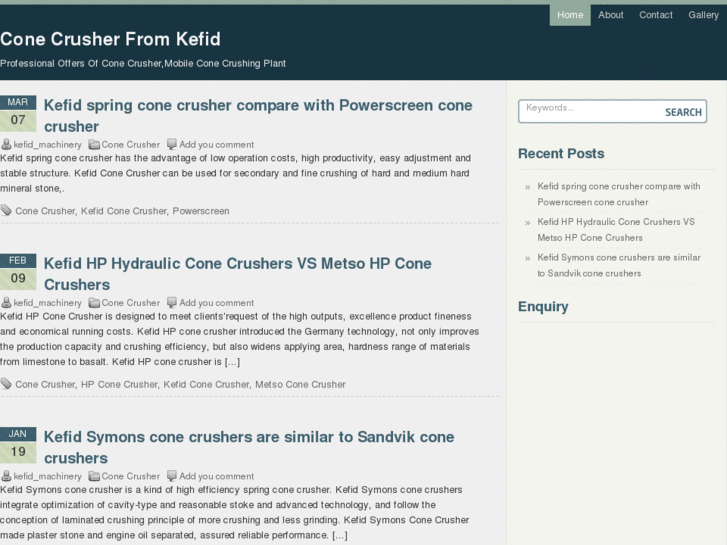Open the Powerscreen tag link

(x=201, y=211)
